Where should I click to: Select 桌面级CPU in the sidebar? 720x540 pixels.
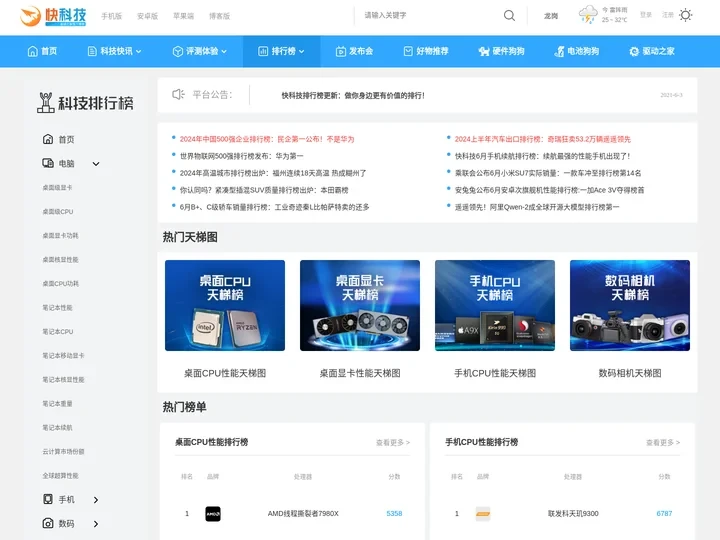click(58, 212)
